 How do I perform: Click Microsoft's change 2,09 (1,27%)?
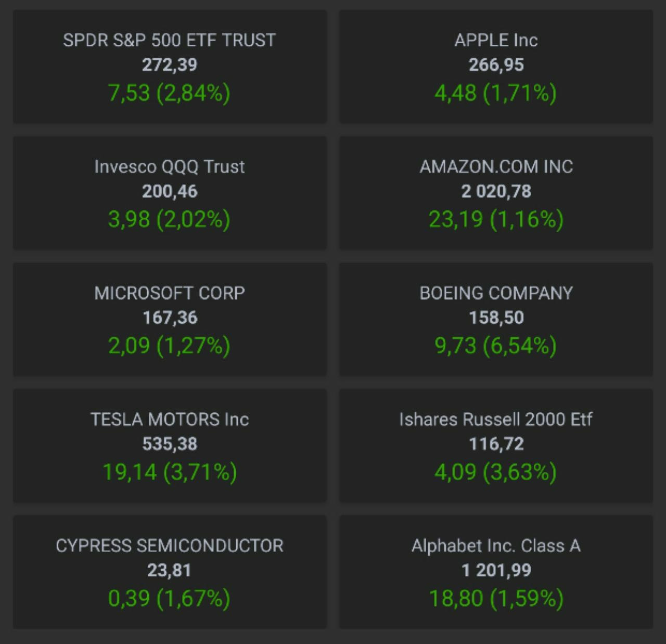pyautogui.click(x=170, y=346)
